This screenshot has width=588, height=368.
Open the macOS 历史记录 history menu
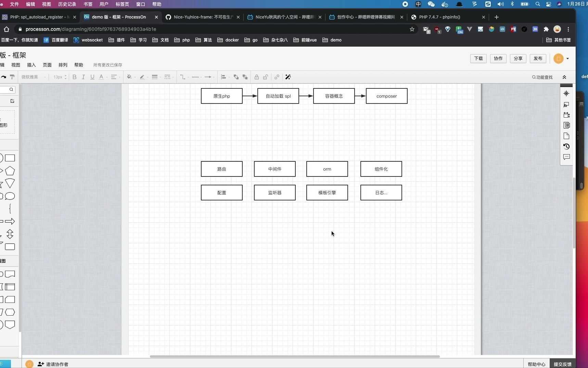(x=67, y=4)
